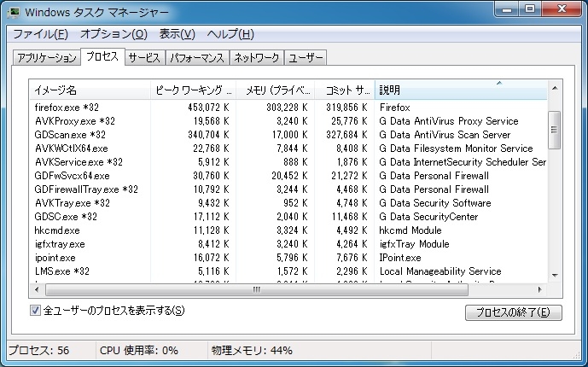This screenshot has width=588, height=367.
Task: Click G Data Filesystem Monitor Service description
Action: (x=456, y=149)
